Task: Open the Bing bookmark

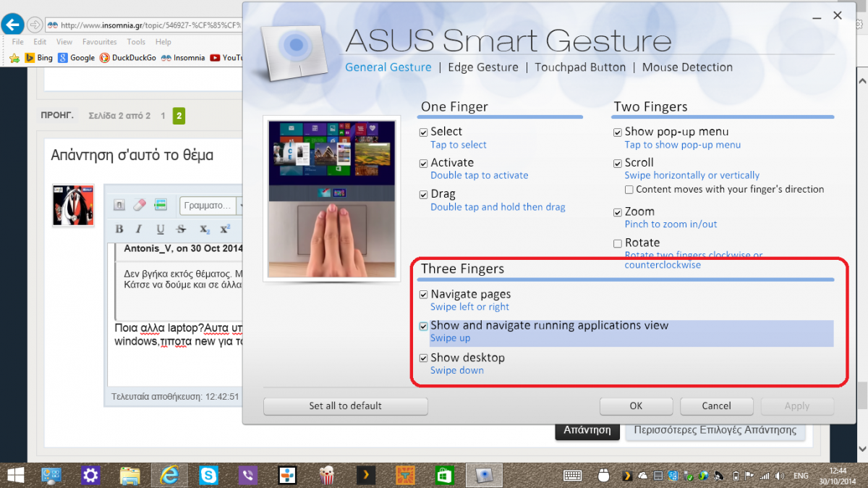Action: tap(39, 58)
